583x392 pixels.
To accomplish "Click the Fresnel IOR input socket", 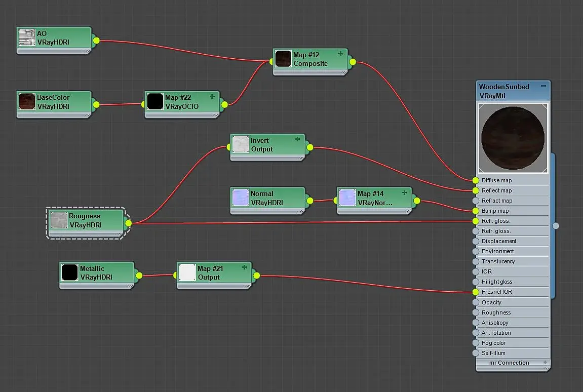I will tap(476, 292).
